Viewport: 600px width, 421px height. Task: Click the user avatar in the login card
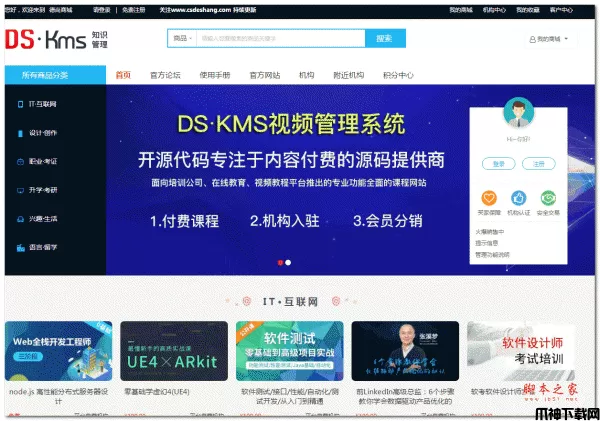click(518, 112)
